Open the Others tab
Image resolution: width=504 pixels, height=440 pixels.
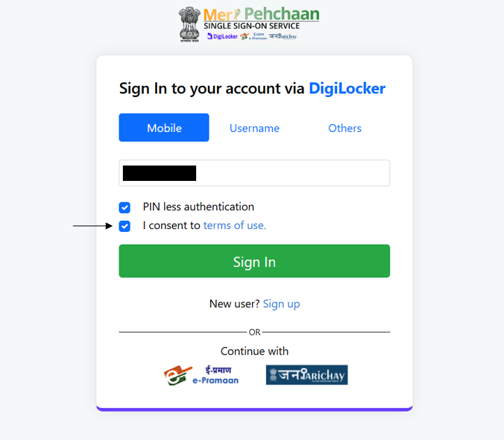click(x=345, y=128)
